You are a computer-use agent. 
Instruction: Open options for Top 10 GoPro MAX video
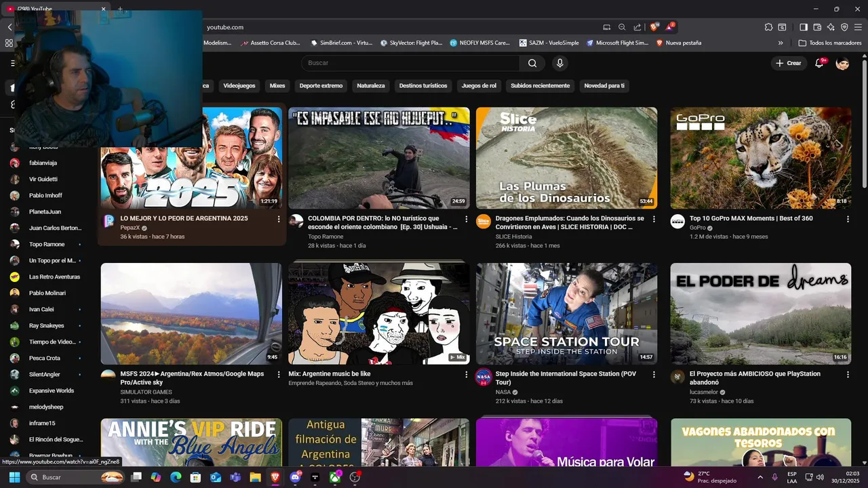tap(848, 219)
